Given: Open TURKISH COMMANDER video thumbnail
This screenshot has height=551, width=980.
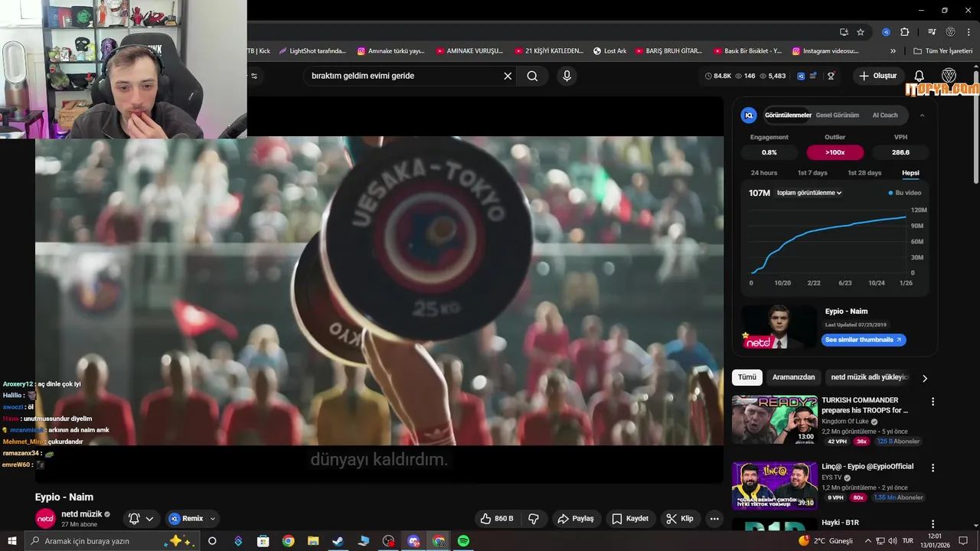Looking at the screenshot, I should [x=774, y=419].
